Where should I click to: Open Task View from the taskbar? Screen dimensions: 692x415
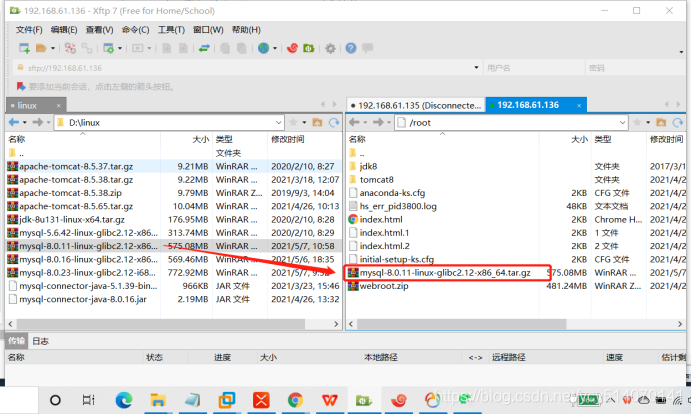[89, 400]
